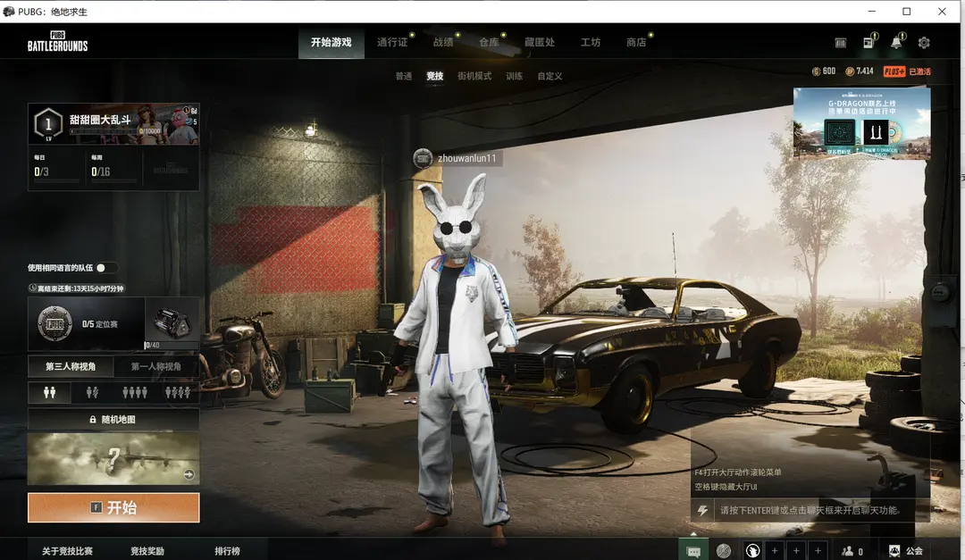The height and width of the screenshot is (560, 965).
Task: Open the G-DRAGON event banner
Action: coord(861,123)
